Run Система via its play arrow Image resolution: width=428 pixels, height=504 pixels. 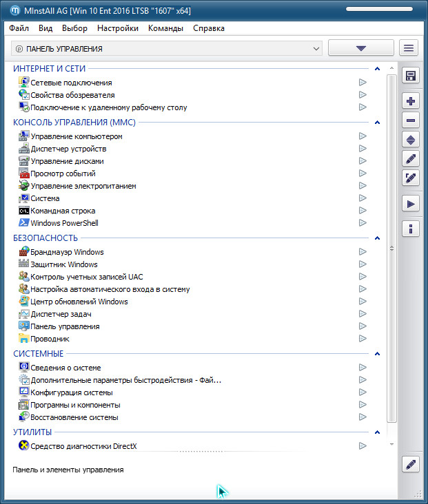pyautogui.click(x=363, y=198)
